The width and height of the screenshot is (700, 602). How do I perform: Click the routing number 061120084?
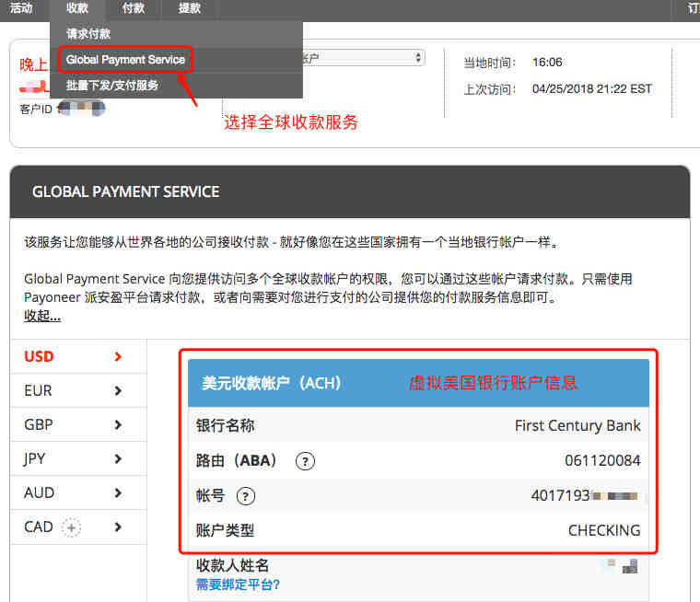(602, 460)
